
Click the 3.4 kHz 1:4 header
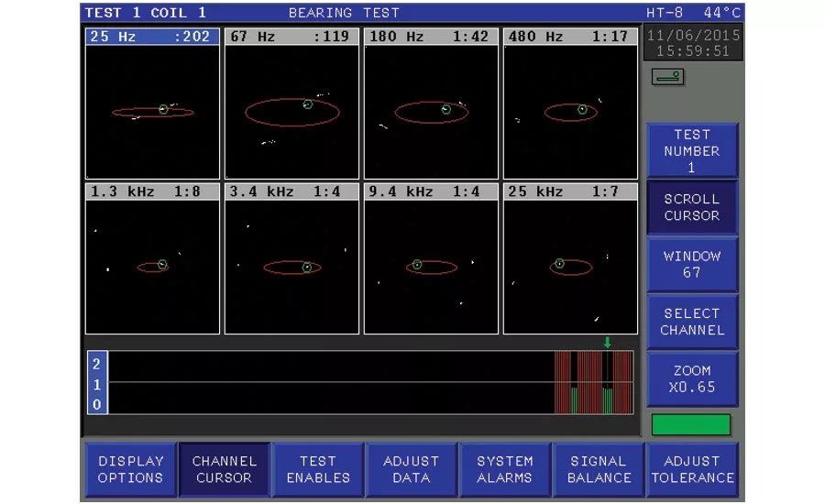tap(292, 192)
